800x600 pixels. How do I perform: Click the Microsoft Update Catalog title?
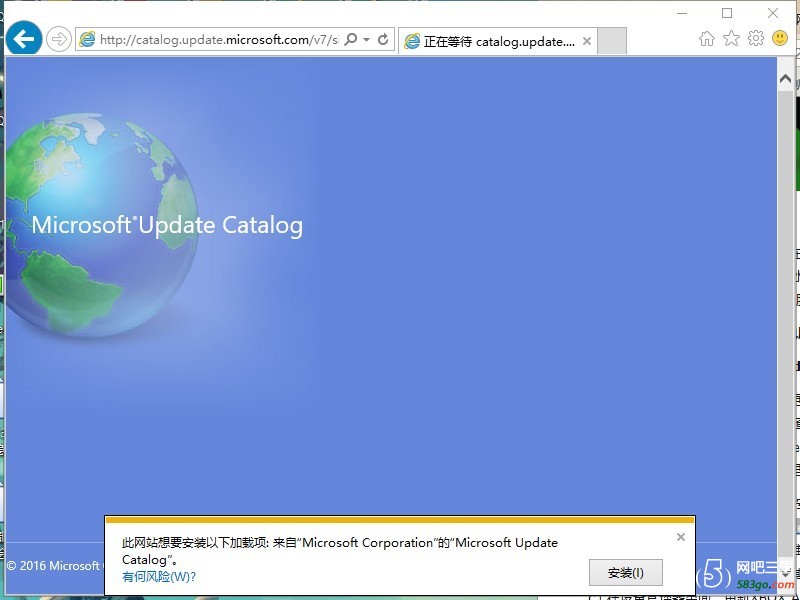[x=167, y=225]
